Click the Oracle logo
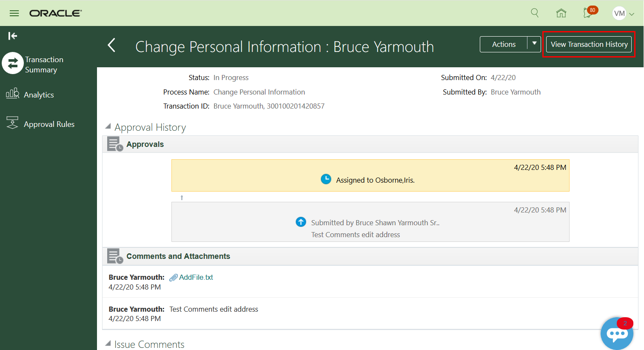Image resolution: width=644 pixels, height=350 pixels. pyautogui.click(x=55, y=13)
